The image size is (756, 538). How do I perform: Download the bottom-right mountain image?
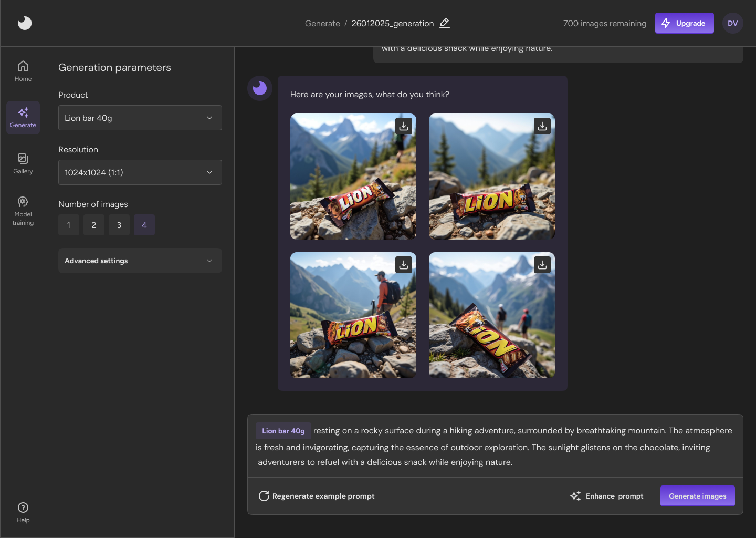click(x=542, y=265)
